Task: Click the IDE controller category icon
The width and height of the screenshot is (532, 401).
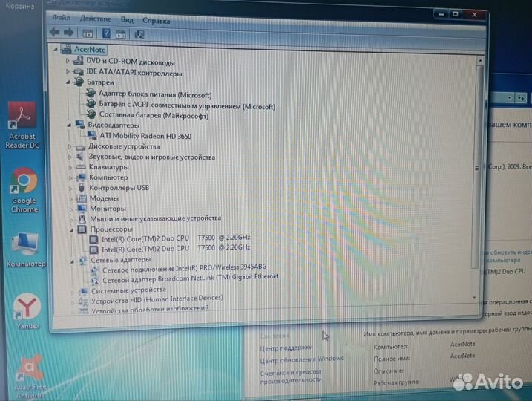Action: click(x=79, y=71)
